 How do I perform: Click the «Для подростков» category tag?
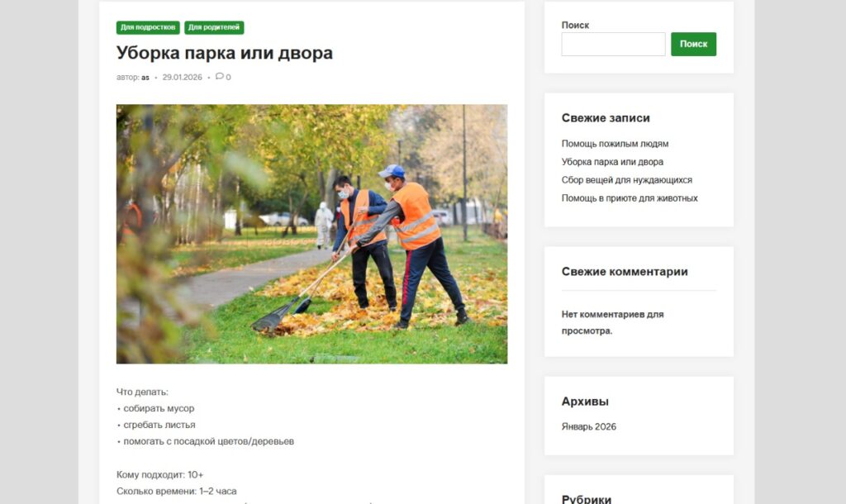[148, 27]
